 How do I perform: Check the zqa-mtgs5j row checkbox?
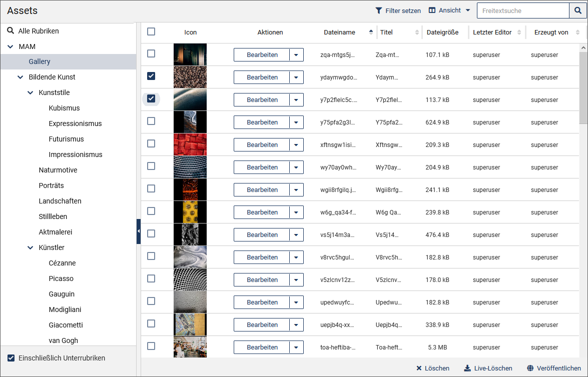click(x=151, y=53)
